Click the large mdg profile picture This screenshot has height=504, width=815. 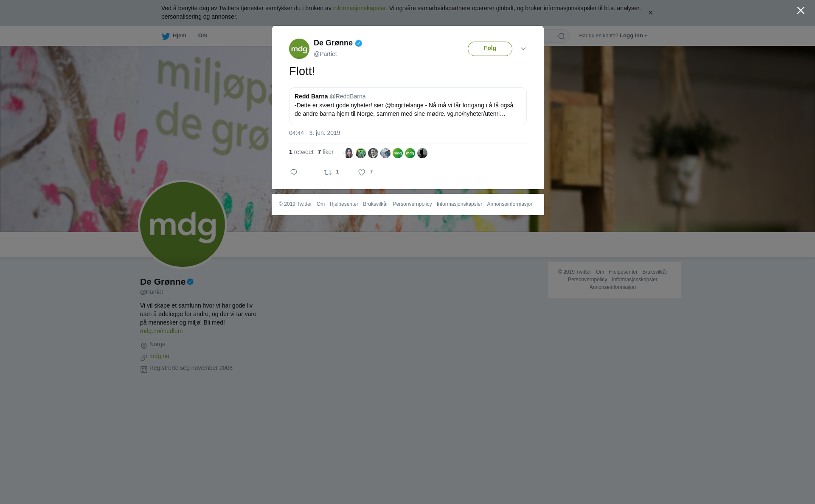pos(183,224)
